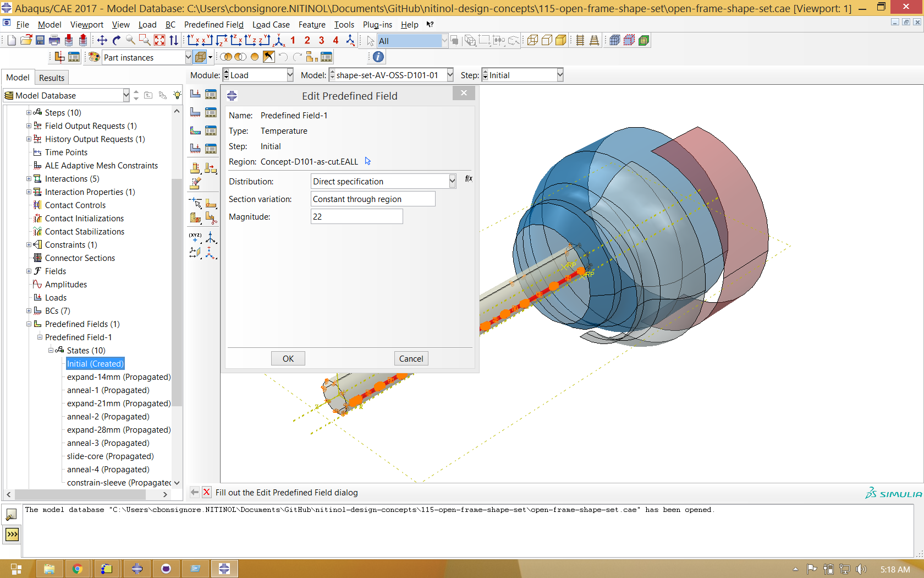The height and width of the screenshot is (578, 924).
Task: Click the Magnitude input field
Action: coord(357,217)
